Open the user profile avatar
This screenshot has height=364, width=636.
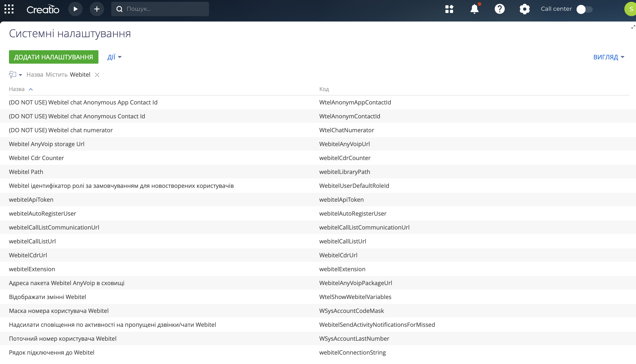pyautogui.click(x=630, y=9)
